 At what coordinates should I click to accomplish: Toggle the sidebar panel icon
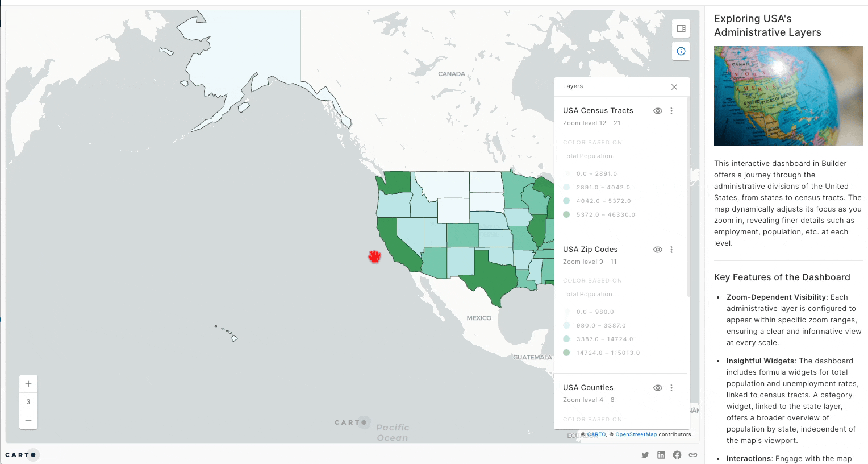681,28
